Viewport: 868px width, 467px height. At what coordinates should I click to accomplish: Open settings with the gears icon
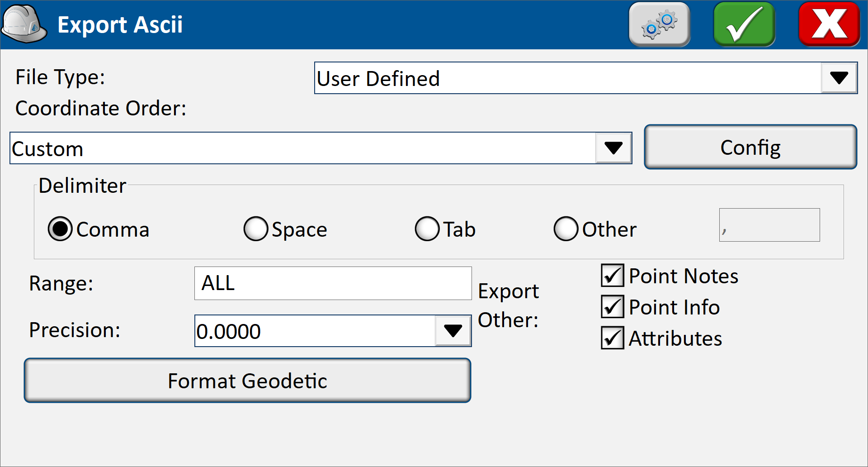coord(659,24)
